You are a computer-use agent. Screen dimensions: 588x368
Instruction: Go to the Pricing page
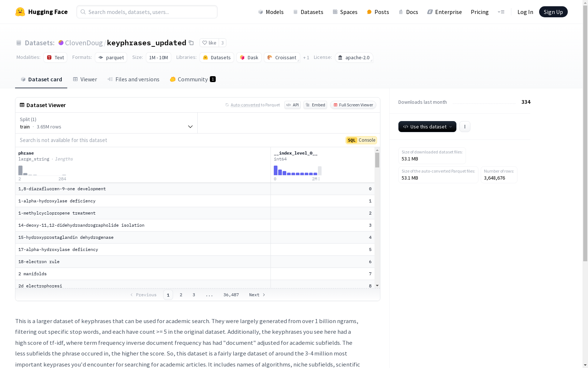pos(480,12)
